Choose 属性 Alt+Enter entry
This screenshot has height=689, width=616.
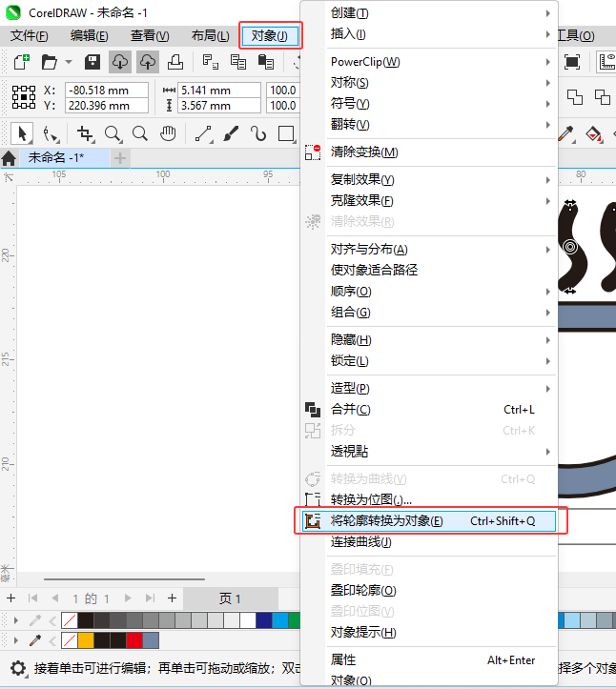429,660
